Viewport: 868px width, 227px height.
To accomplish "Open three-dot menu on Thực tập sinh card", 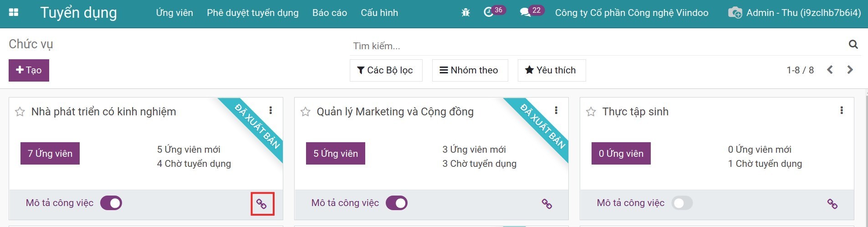I will 842,110.
